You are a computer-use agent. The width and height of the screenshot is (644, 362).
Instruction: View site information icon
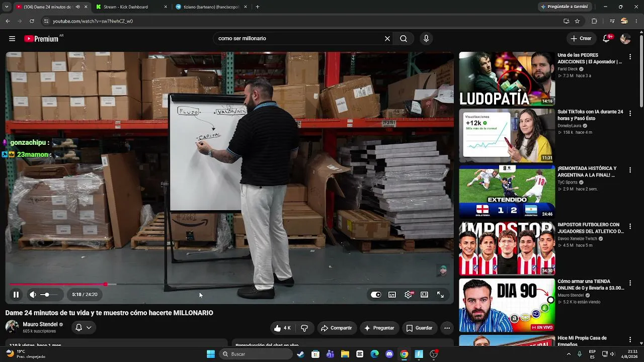pyautogui.click(x=46, y=21)
